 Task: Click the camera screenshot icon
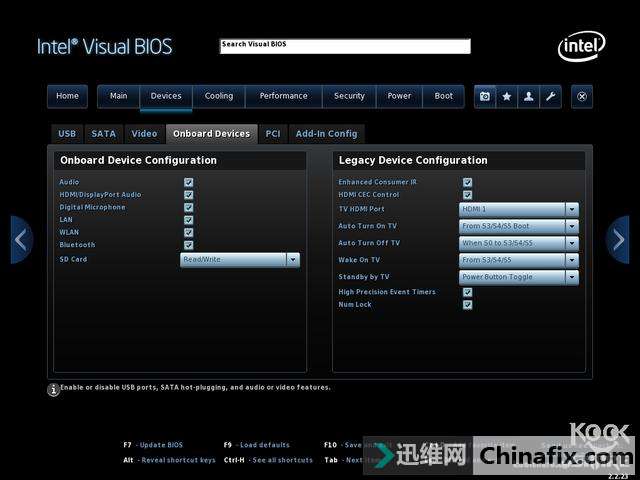point(485,96)
